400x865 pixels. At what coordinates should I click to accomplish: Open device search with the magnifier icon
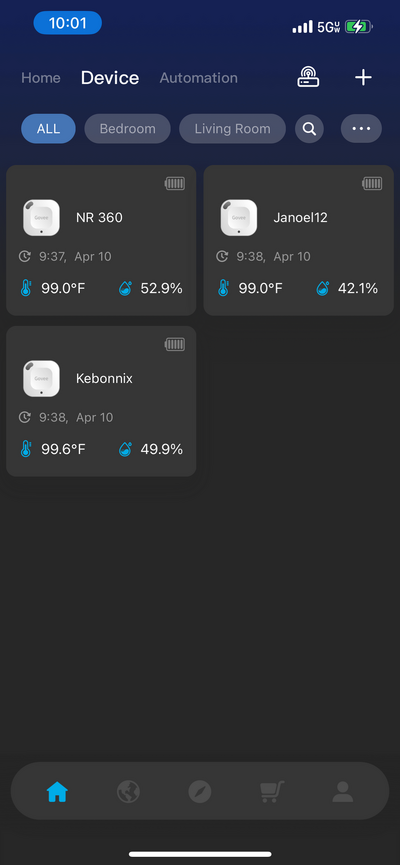(310, 129)
